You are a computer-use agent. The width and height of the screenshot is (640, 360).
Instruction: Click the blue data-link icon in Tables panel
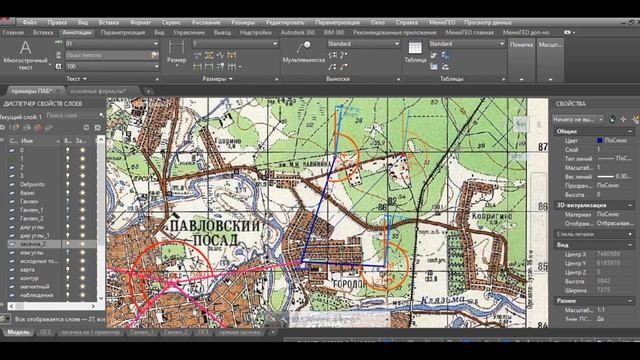point(445,55)
